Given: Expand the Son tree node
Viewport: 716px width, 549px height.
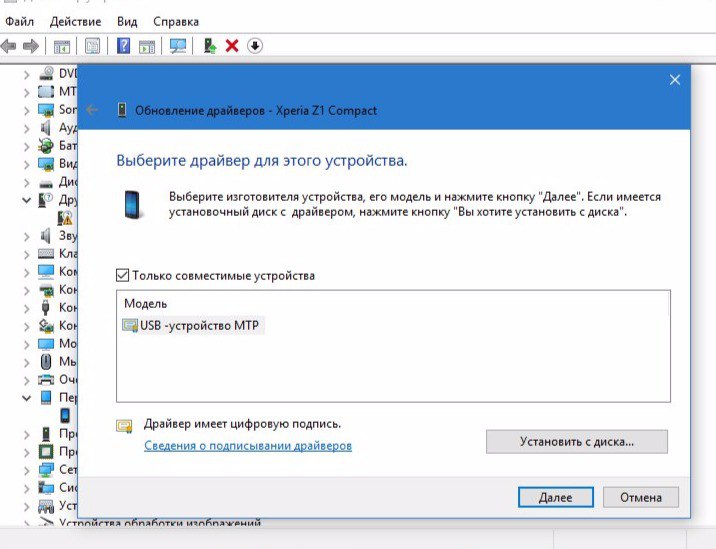Looking at the screenshot, I should (x=27, y=111).
